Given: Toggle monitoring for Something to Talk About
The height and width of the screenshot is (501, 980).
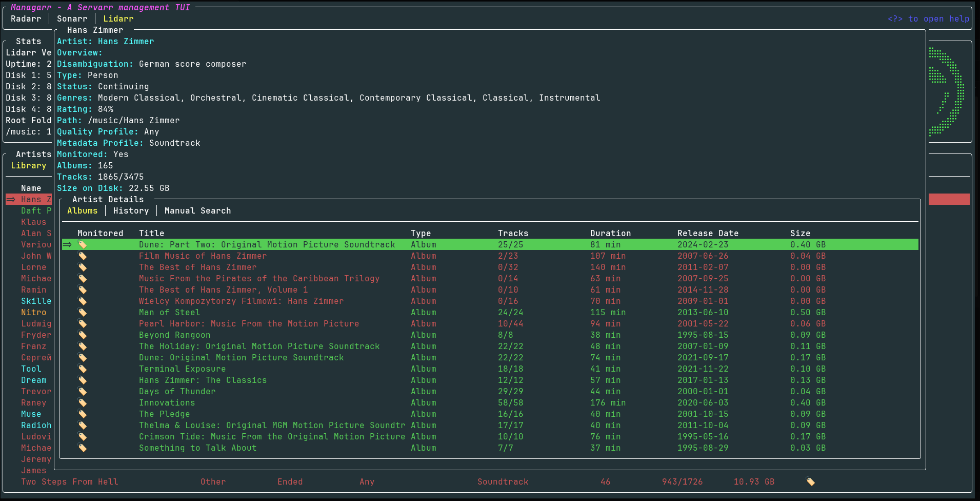Looking at the screenshot, I should click(x=82, y=448).
